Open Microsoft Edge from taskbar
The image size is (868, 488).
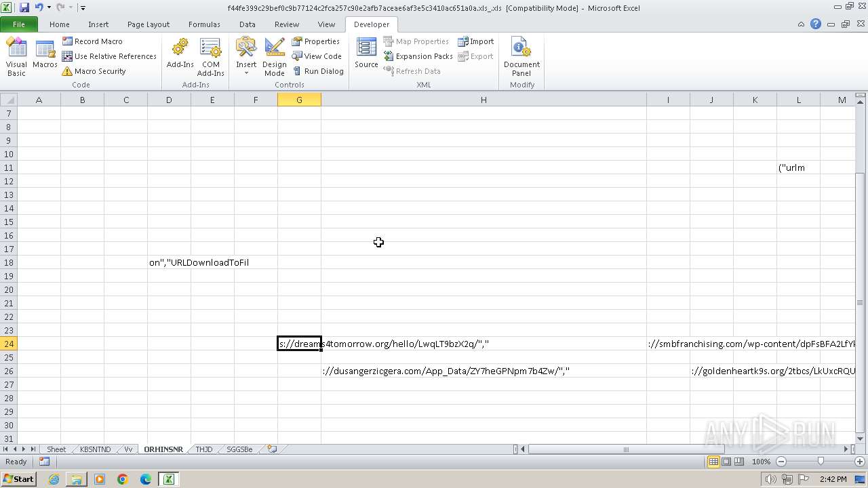point(146,479)
